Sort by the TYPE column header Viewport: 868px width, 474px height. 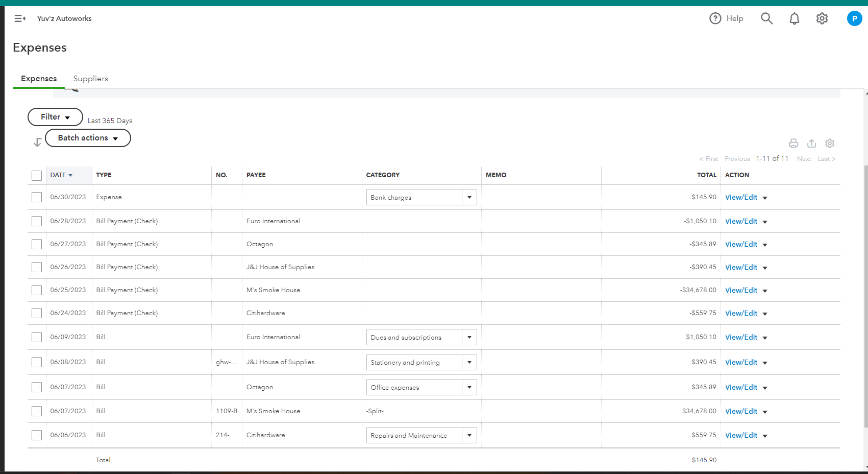coord(104,175)
